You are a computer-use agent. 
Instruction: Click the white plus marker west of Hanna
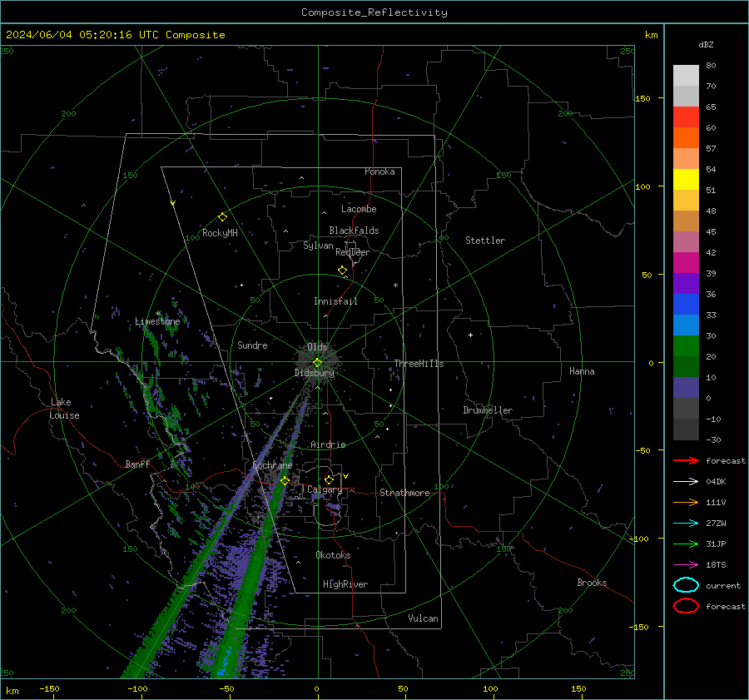(470, 335)
